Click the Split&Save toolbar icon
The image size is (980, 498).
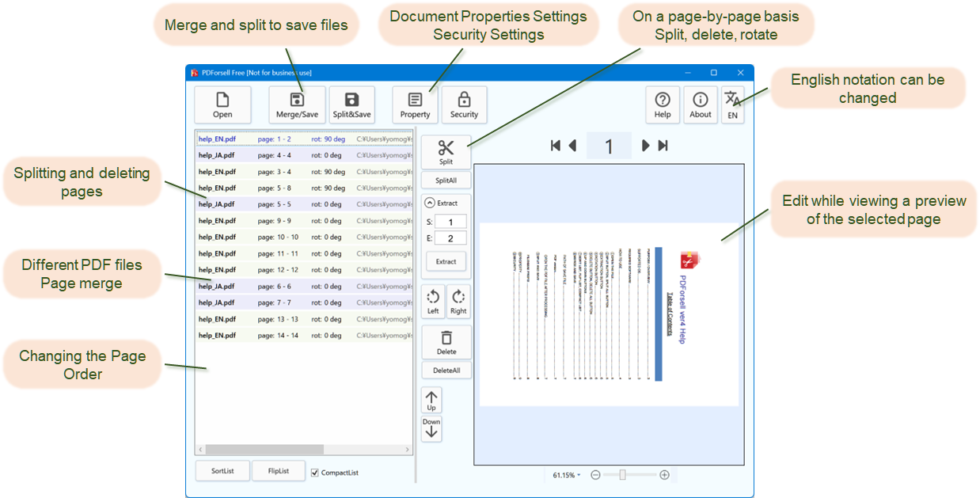click(351, 101)
